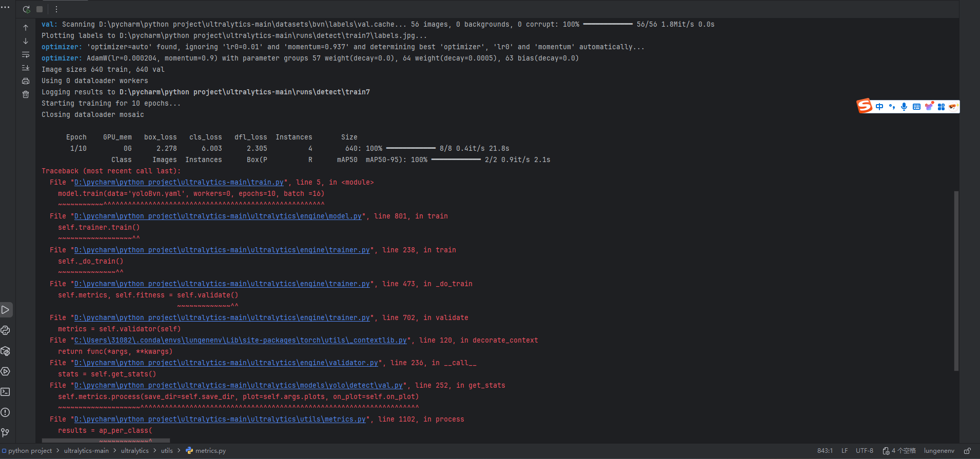Toggle Chinese punctuation mode in Sogou bar
This screenshot has height=459, width=980.
[x=892, y=107]
